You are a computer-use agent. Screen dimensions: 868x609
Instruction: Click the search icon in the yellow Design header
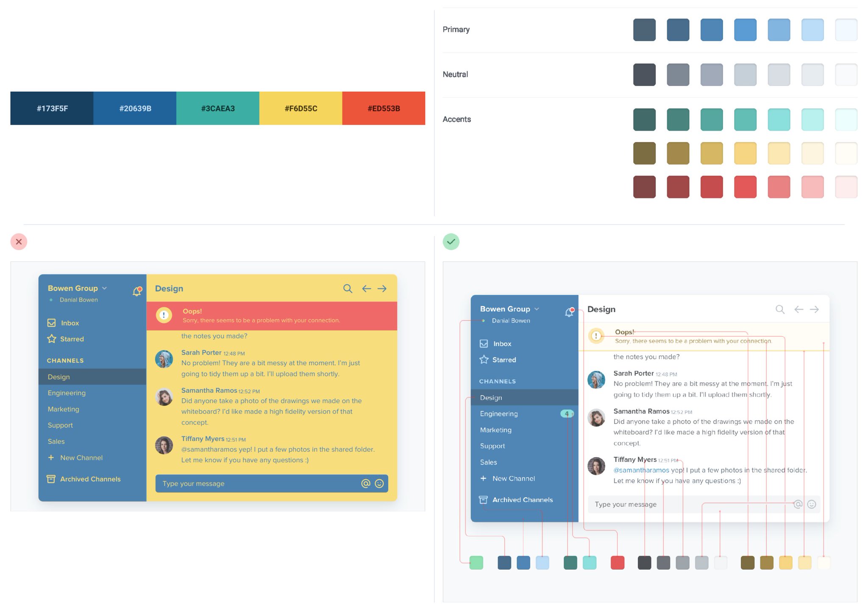[348, 289]
